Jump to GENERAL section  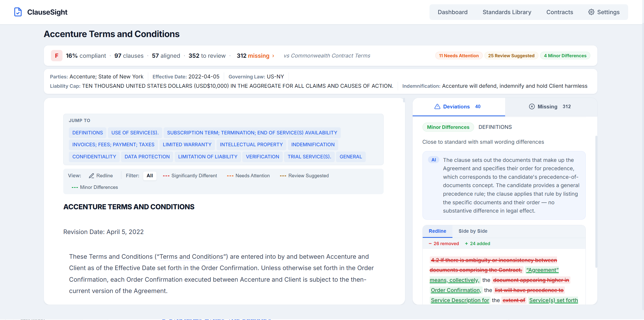351,157
